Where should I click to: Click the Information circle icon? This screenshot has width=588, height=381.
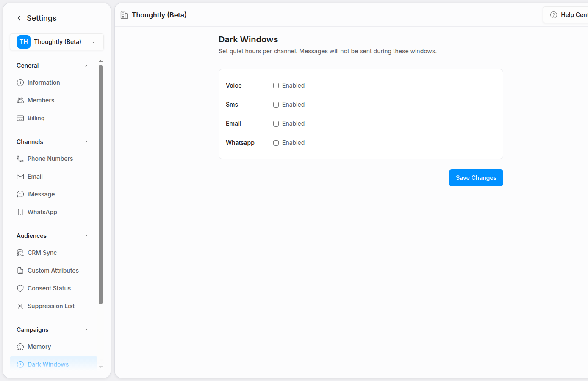20,83
